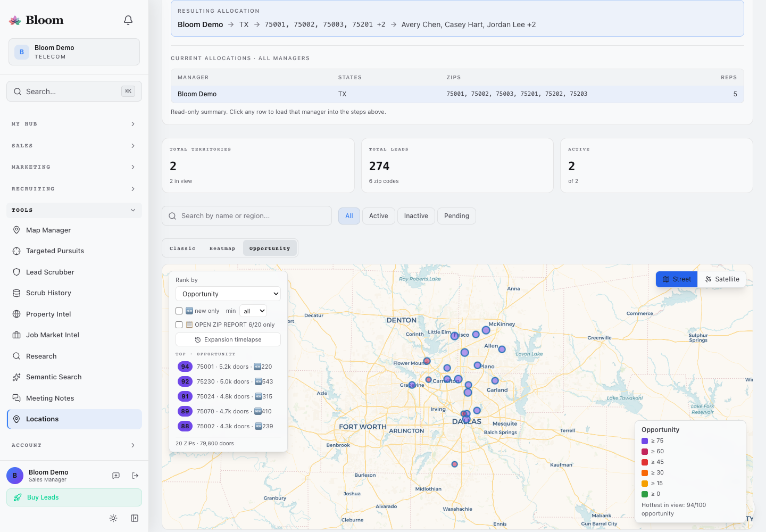Image resolution: width=766 pixels, height=532 pixels.
Task: Enable OPEN ZIP REPORT 6/20 only checkbox
Action: tap(179, 325)
